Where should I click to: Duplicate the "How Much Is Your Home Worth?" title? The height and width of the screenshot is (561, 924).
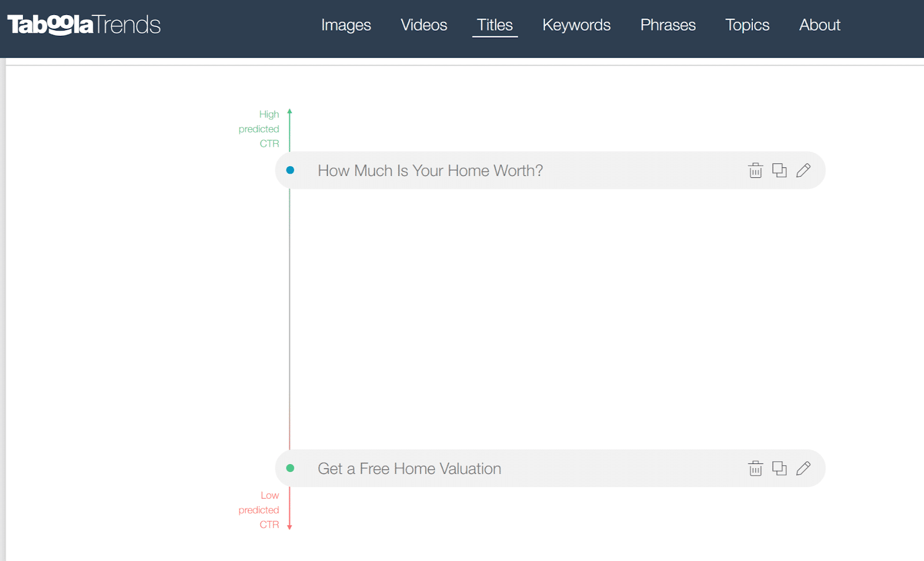(x=780, y=170)
